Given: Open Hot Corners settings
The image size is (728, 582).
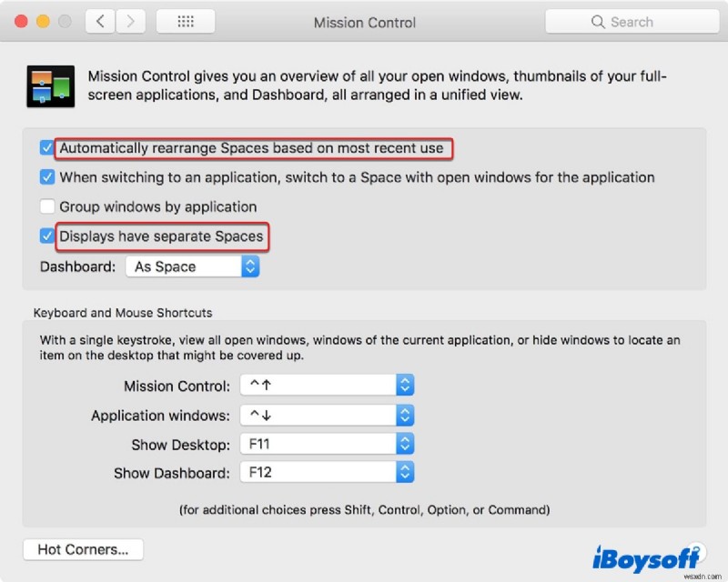Looking at the screenshot, I should tap(83, 549).
